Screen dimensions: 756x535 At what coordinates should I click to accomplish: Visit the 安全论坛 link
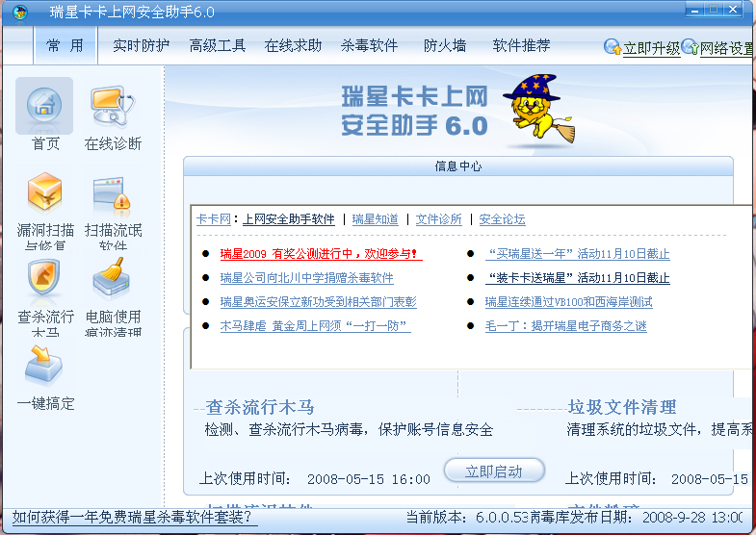tap(502, 219)
